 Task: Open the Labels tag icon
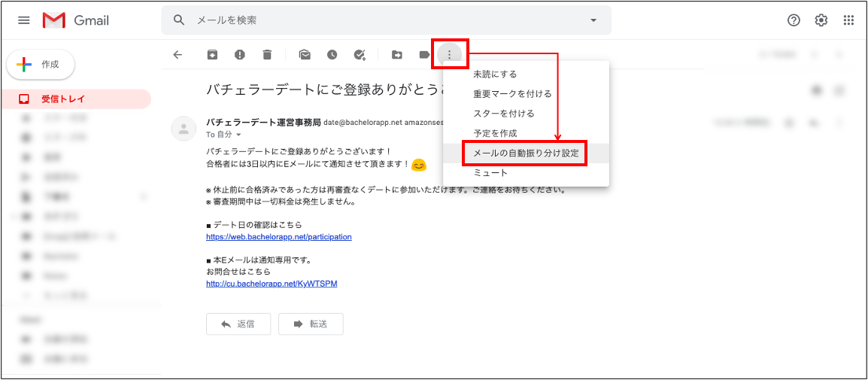(x=423, y=54)
